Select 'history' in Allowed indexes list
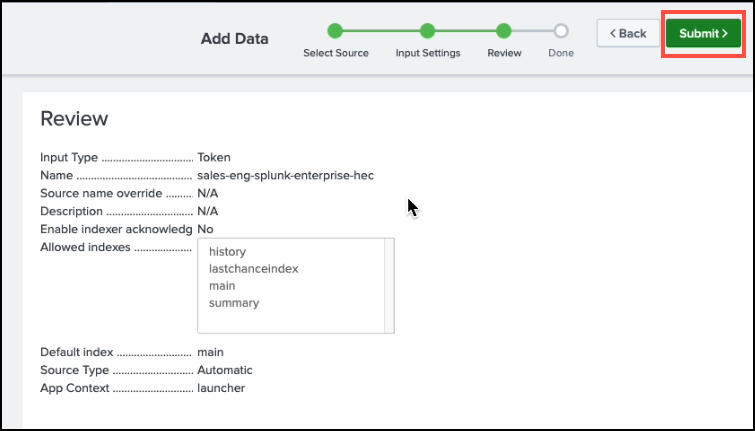This screenshot has width=755, height=431. tap(227, 252)
